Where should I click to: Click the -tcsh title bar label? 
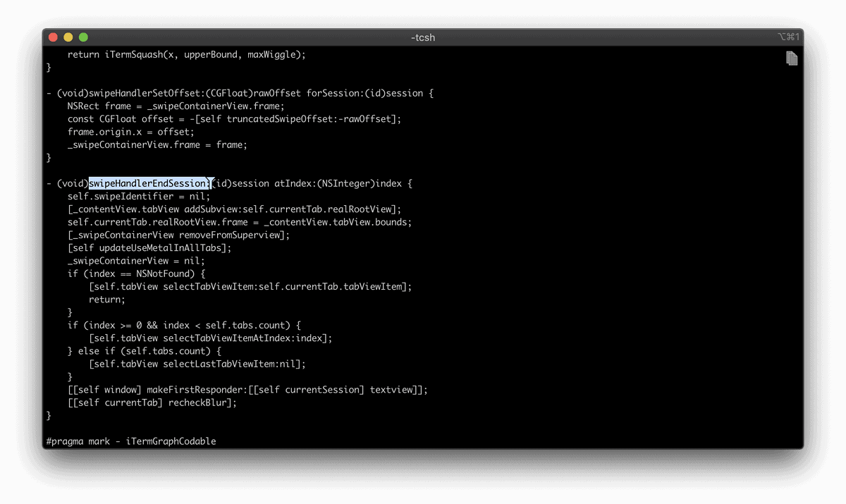(422, 37)
